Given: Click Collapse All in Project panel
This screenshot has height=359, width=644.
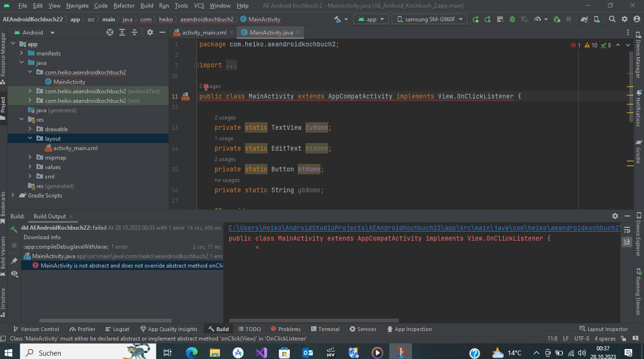Looking at the screenshot, I should 134,33.
